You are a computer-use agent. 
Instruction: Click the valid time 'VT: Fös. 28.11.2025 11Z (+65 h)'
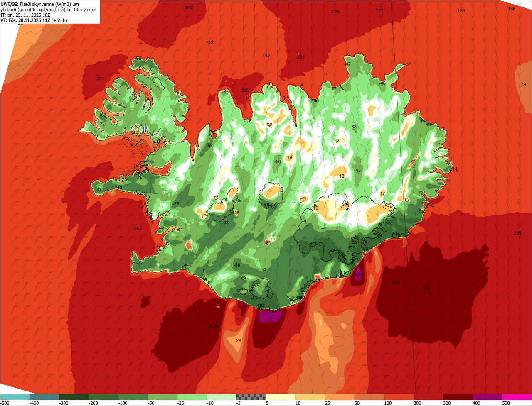(34, 20)
